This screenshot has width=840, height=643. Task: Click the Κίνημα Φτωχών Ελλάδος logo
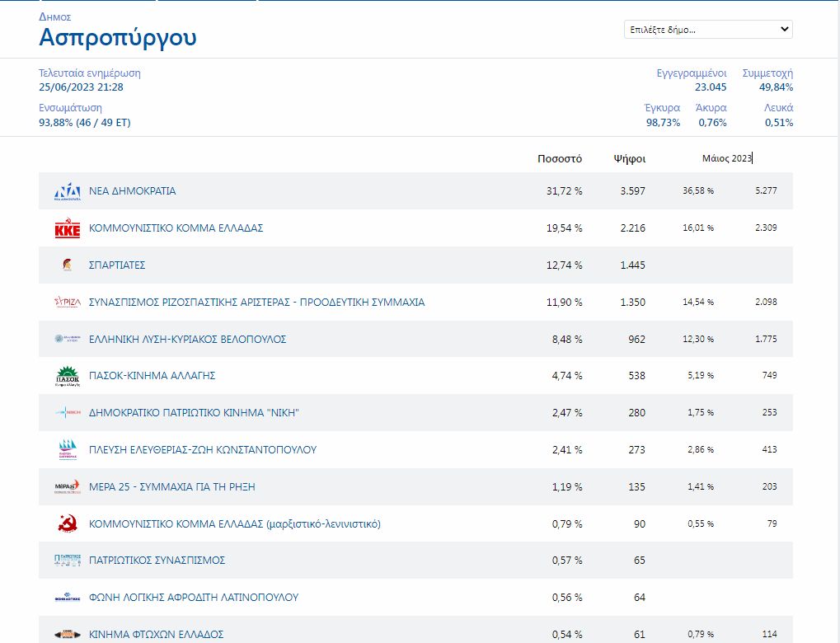tap(68, 635)
